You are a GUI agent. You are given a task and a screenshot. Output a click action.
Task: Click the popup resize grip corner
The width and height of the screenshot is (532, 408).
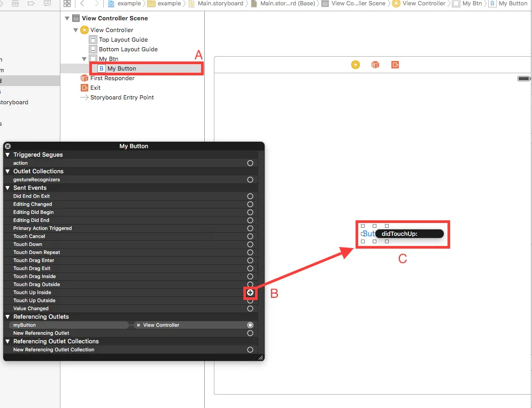(260, 357)
